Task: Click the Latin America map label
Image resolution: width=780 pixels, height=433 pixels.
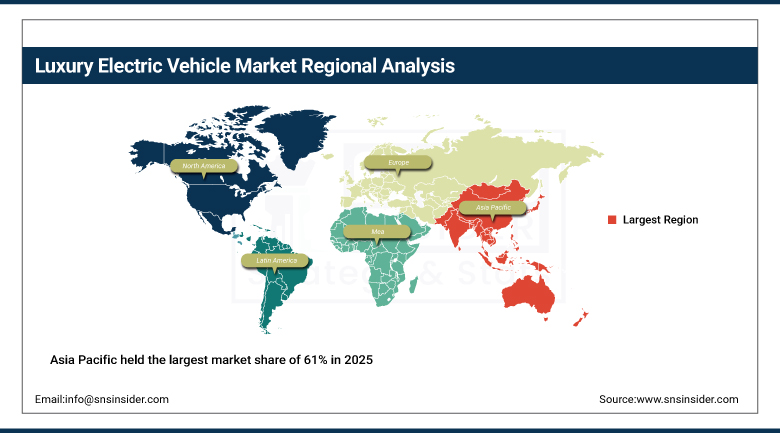Action: coord(275,261)
